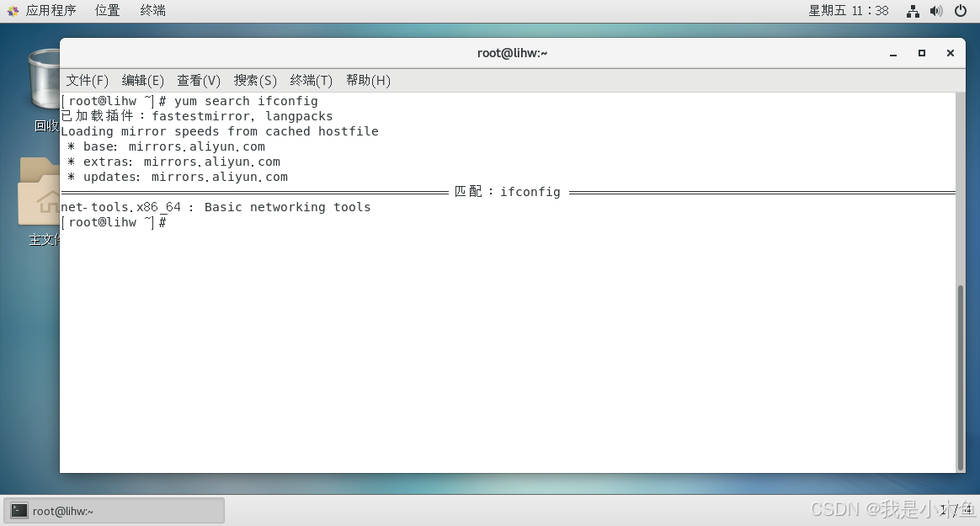The width and height of the screenshot is (980, 526).
Task: Maximize the terminal window
Action: [x=922, y=53]
